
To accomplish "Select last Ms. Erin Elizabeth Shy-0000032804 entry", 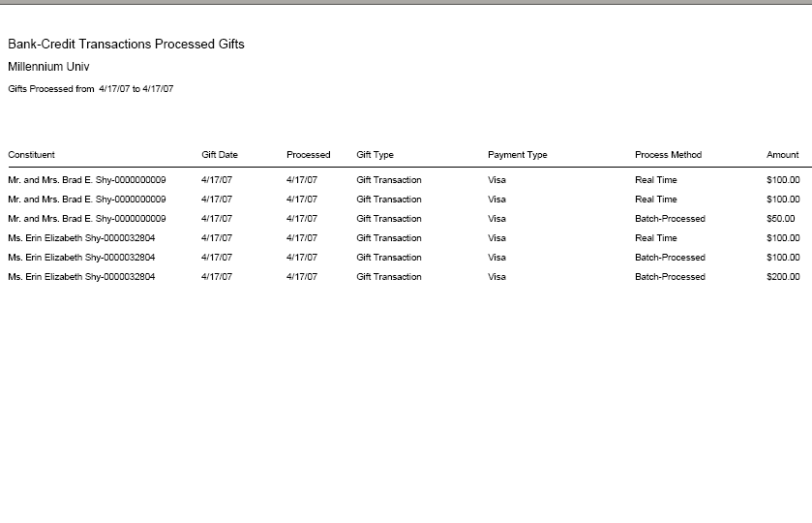I will tap(81, 277).
